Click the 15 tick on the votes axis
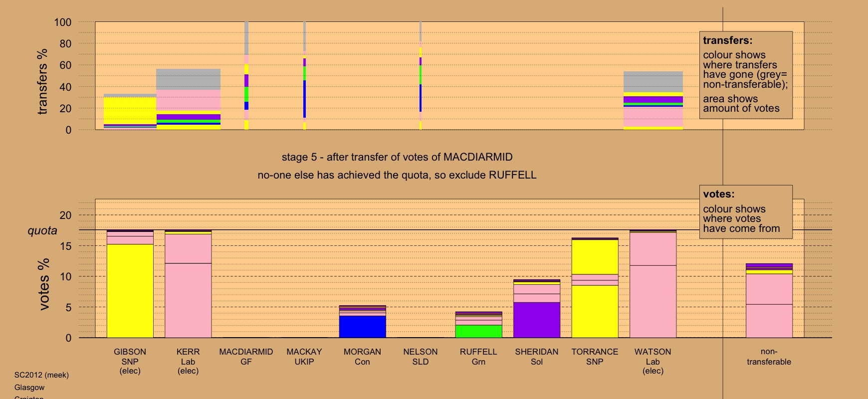This screenshot has height=399, width=868. coord(65,246)
